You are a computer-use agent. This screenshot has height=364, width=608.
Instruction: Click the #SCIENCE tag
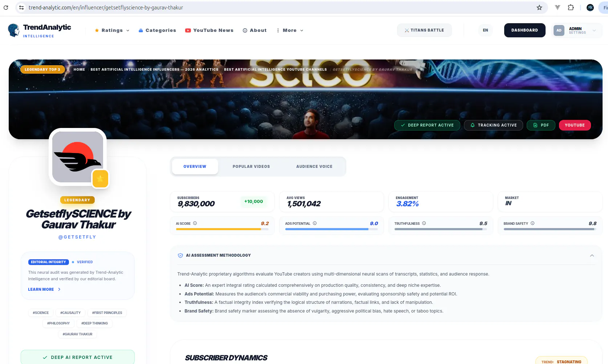[41, 313]
